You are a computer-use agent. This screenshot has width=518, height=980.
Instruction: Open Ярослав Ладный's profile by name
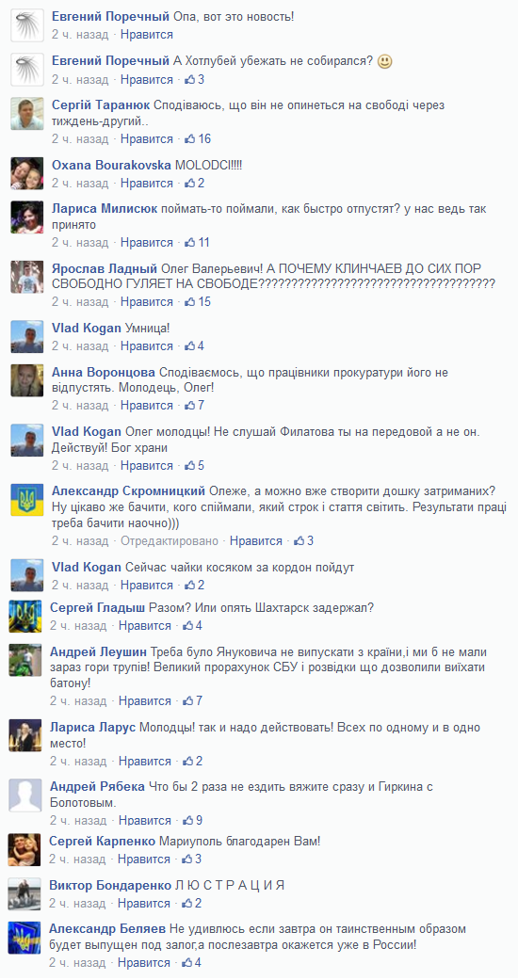click(105, 268)
